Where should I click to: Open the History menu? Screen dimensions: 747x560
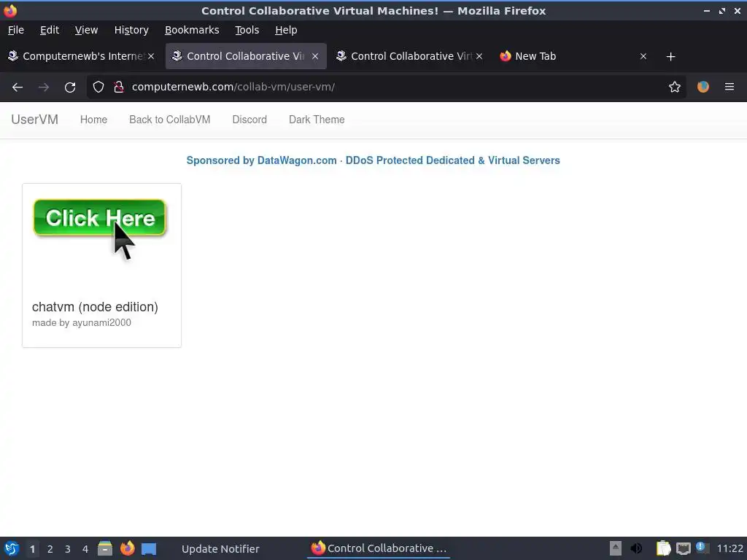click(131, 30)
